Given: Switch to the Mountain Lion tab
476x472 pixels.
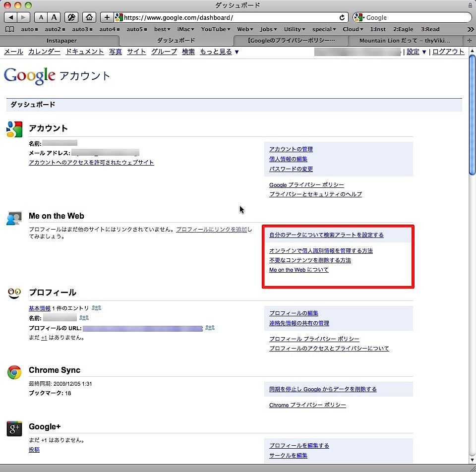Looking at the screenshot, I should click(x=405, y=40).
